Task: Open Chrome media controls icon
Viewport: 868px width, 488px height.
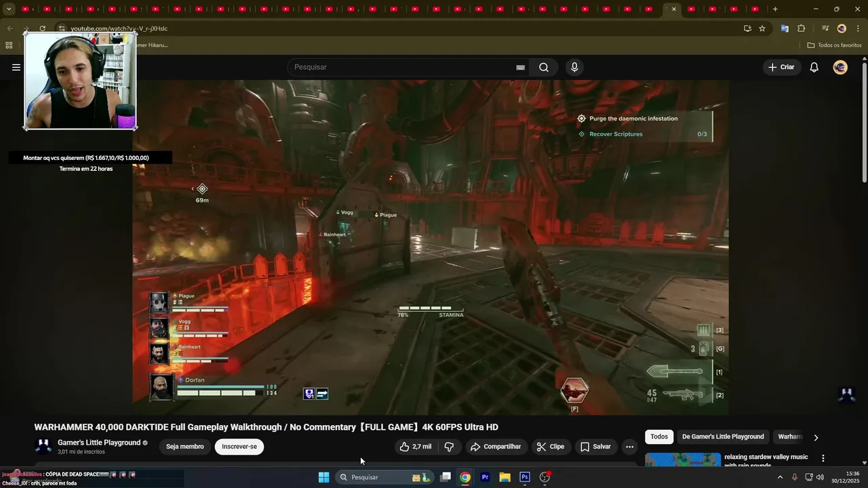Action: (x=825, y=28)
